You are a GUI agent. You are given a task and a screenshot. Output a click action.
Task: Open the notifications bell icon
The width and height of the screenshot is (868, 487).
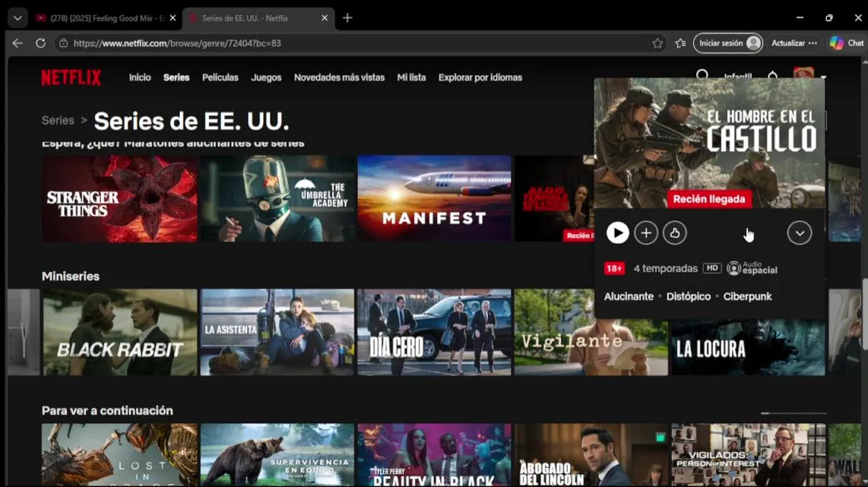[x=773, y=75]
